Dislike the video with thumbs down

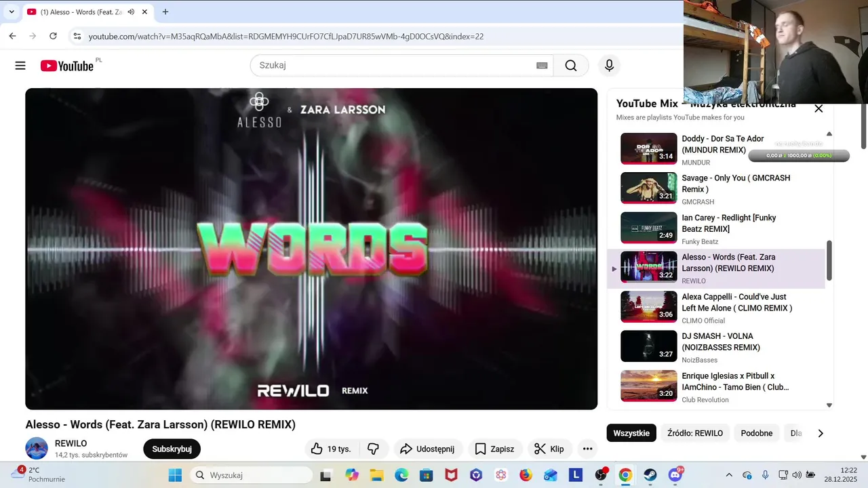373,449
